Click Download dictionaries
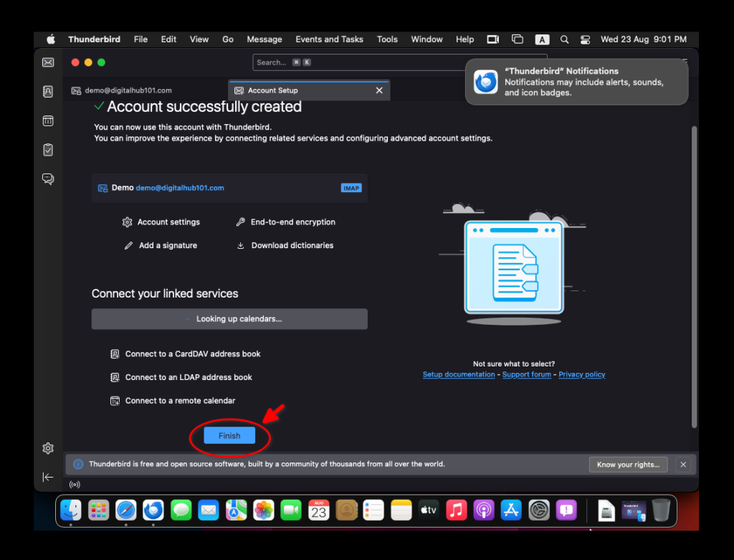The height and width of the screenshot is (560, 734). point(285,245)
